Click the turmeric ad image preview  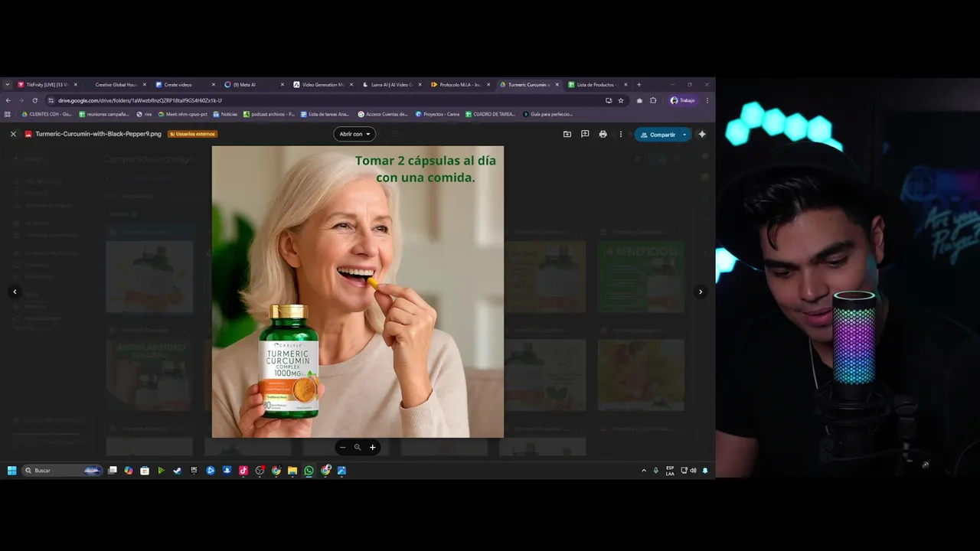358,292
